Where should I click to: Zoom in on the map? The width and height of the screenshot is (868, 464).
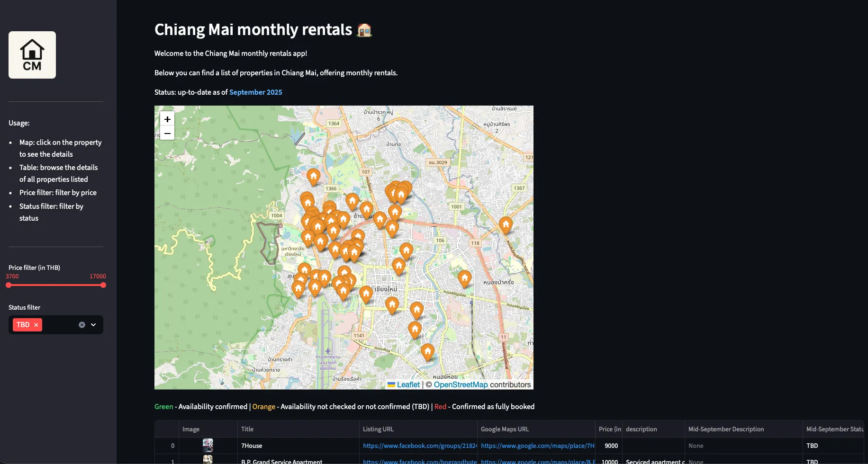coord(167,119)
